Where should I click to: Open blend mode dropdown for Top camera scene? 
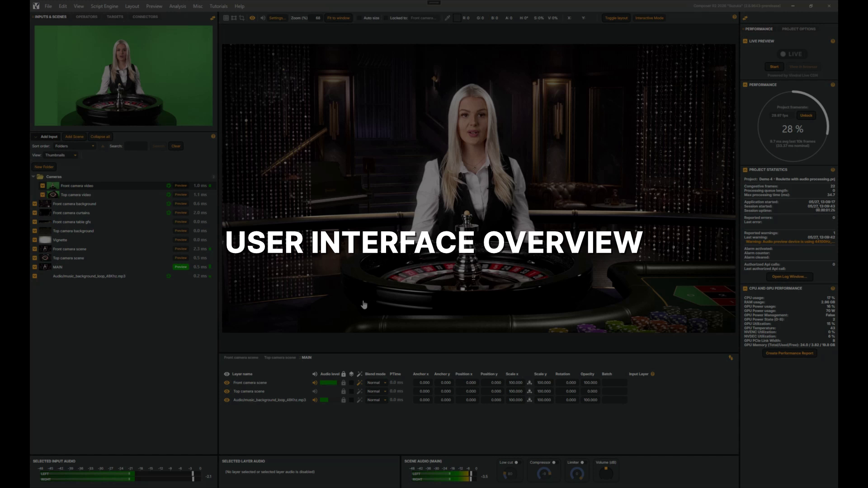click(x=377, y=391)
